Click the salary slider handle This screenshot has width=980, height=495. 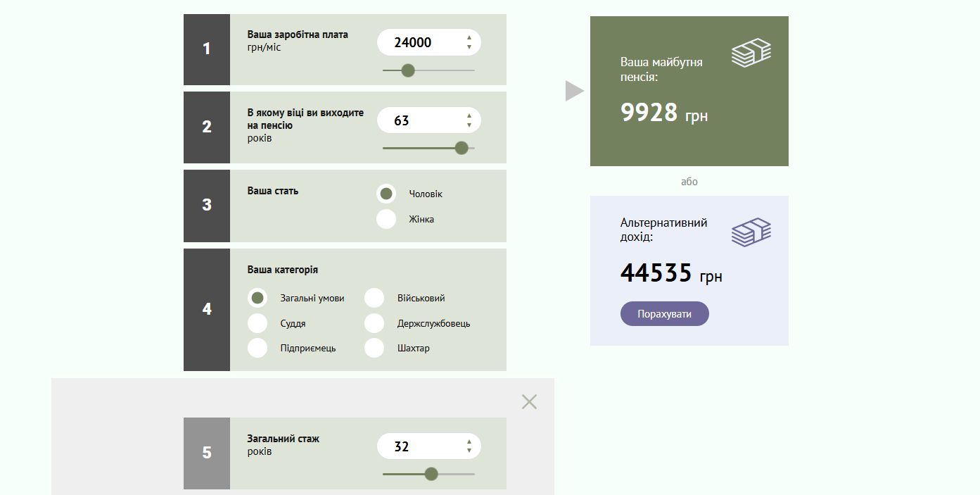[407, 70]
